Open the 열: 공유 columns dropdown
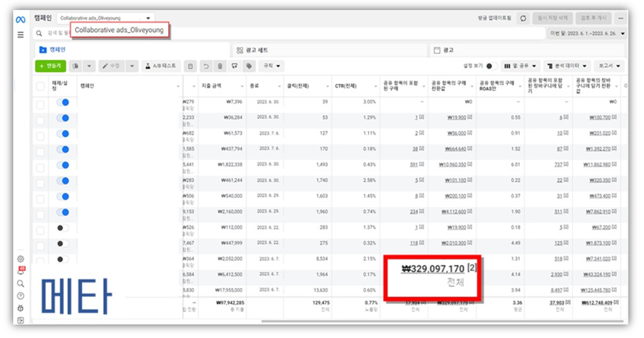The image size is (644, 338). [x=520, y=66]
